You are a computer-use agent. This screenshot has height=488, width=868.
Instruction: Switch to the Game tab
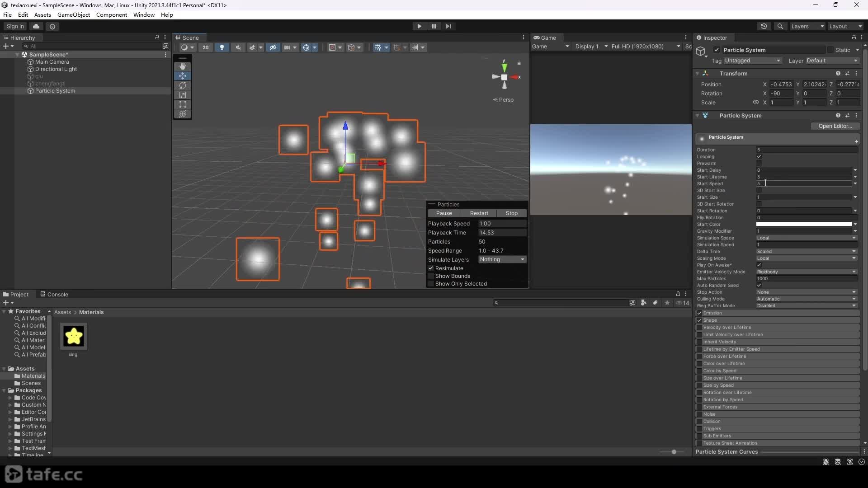click(x=545, y=38)
